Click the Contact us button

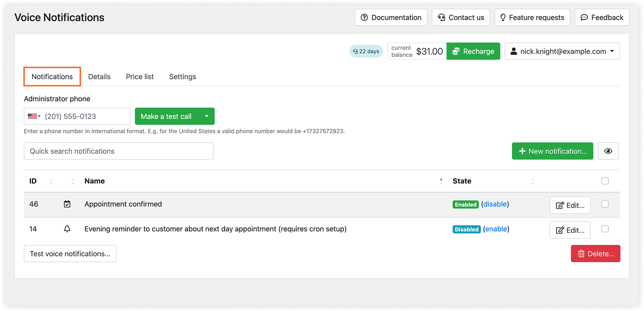click(461, 17)
